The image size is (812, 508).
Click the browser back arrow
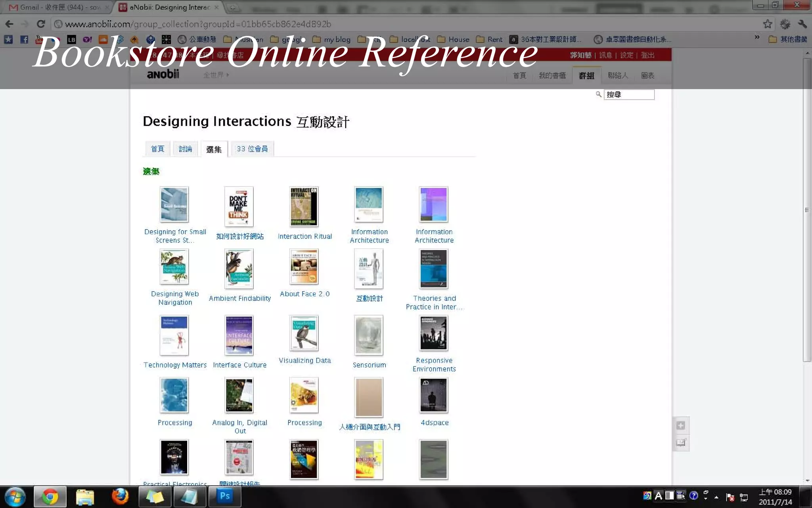(x=10, y=24)
